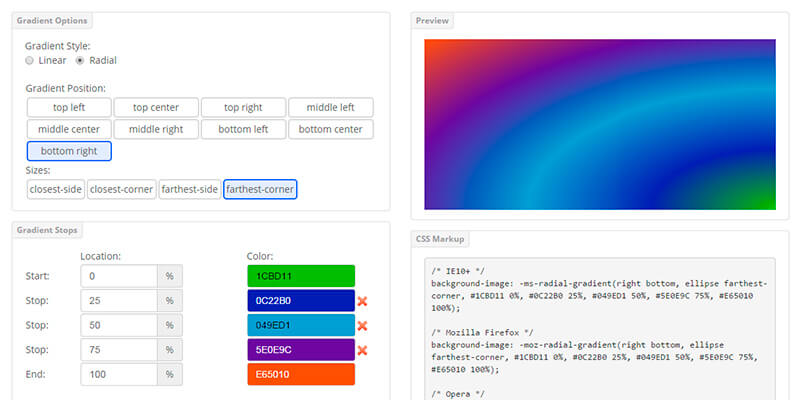Choose the farthest-side size option
The height and width of the screenshot is (400, 800).
coord(190,189)
